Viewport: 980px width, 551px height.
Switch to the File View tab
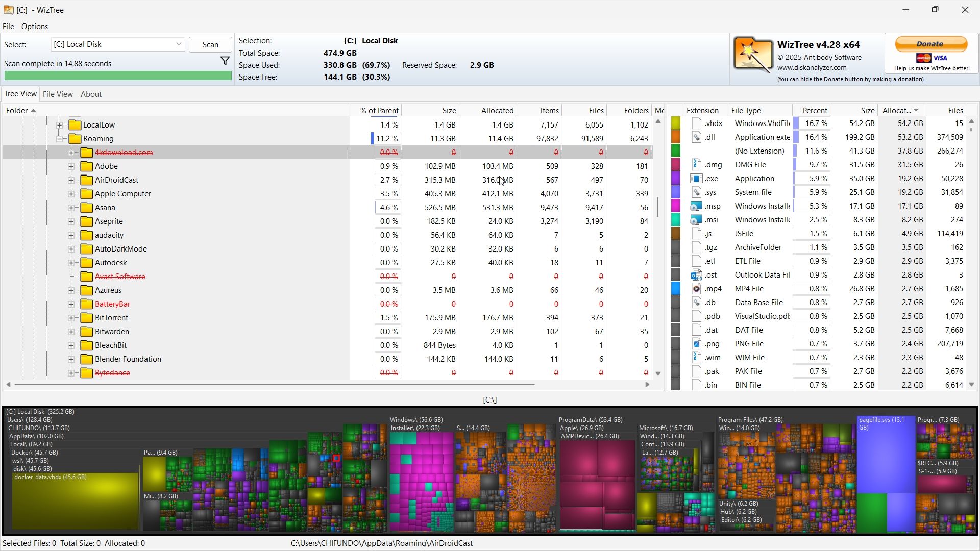pos(58,94)
